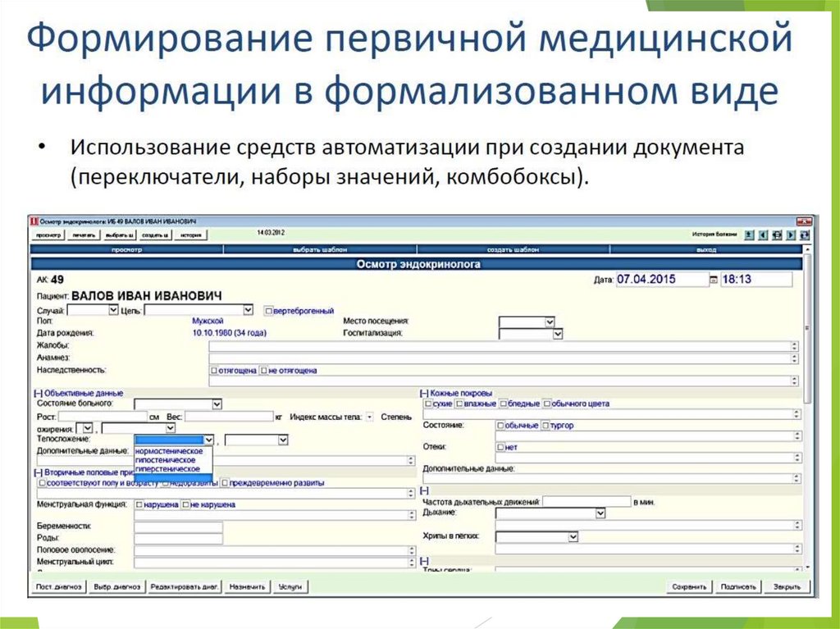Check the вертеброгенный checkbox
This screenshot has height=629, width=840.
click(x=268, y=311)
